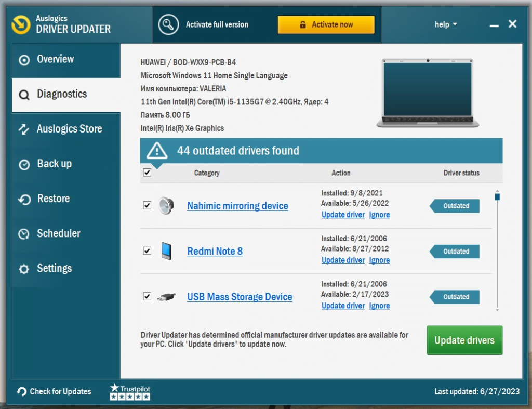Viewport: 532px width, 409px height.
Task: Open Scheduler using the clock icon
Action: point(24,233)
